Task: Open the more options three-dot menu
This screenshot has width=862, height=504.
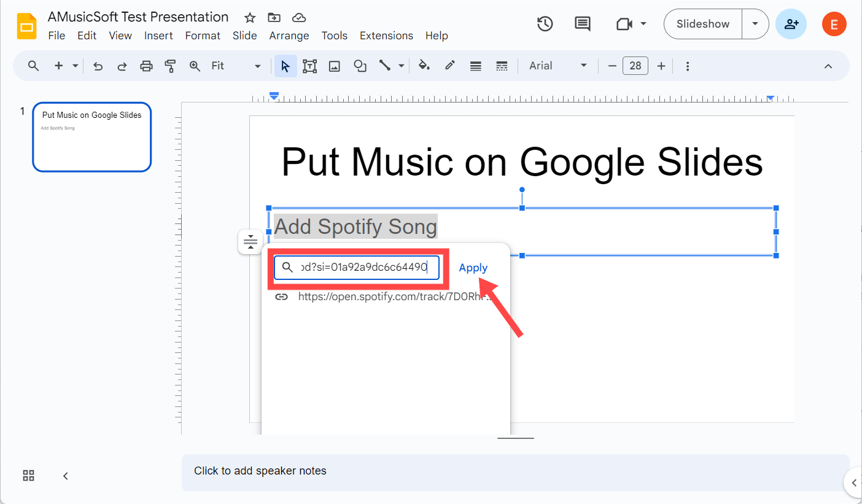Action: (688, 66)
